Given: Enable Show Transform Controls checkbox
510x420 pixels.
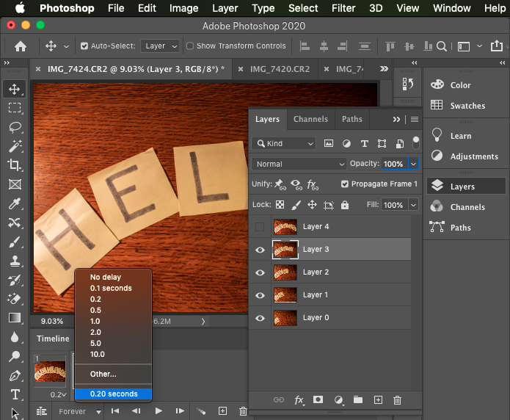Looking at the screenshot, I should tap(190, 46).
